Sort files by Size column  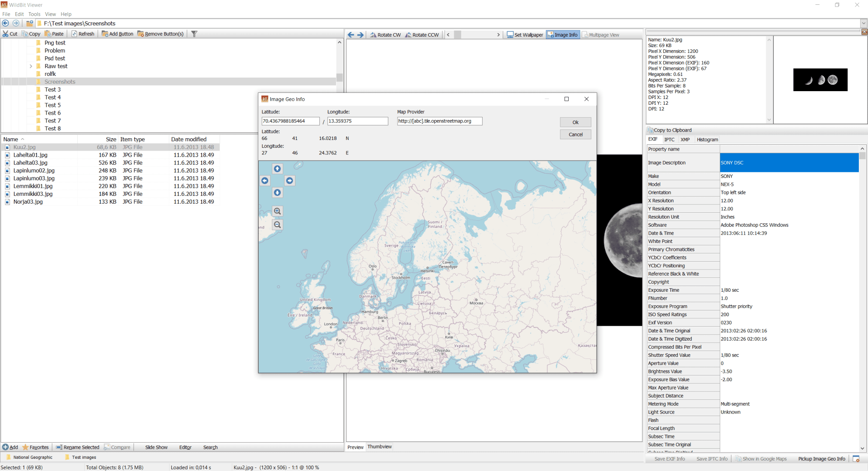point(98,139)
